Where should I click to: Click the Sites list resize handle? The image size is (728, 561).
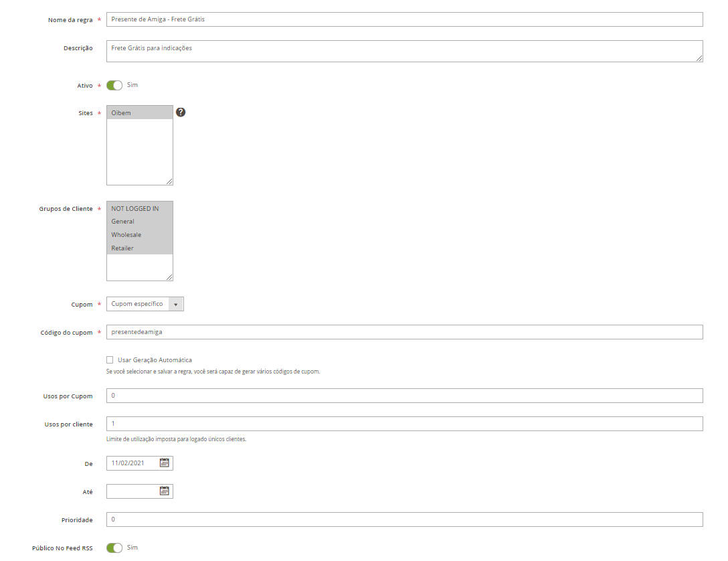(x=169, y=181)
